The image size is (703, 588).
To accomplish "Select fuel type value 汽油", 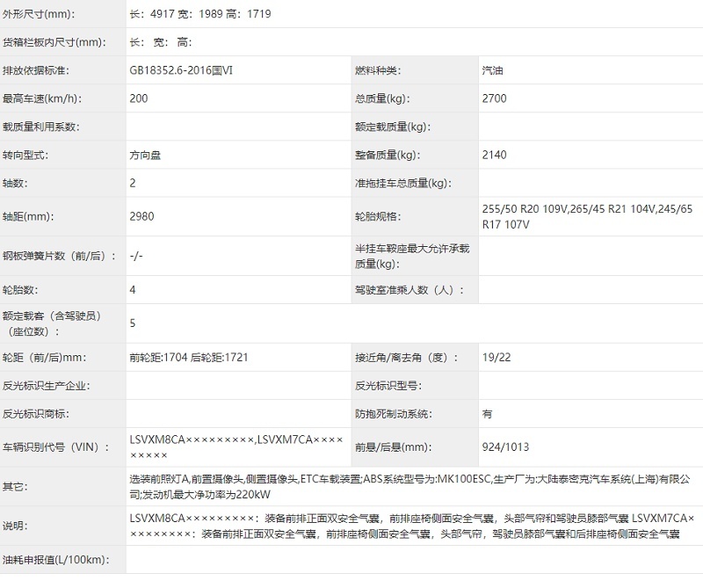I will (x=493, y=70).
